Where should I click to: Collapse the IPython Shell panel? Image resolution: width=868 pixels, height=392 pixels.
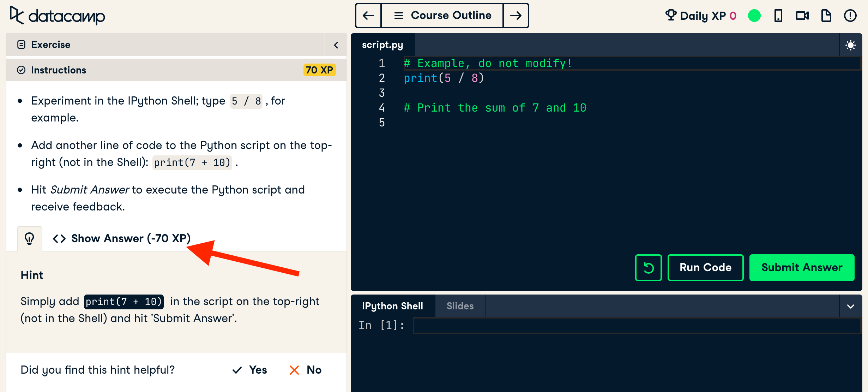click(x=850, y=306)
